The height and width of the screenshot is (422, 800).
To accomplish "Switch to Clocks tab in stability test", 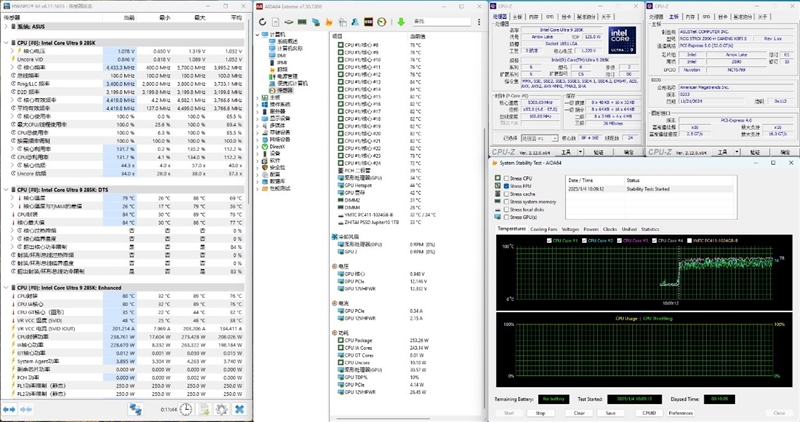I will tap(610, 229).
